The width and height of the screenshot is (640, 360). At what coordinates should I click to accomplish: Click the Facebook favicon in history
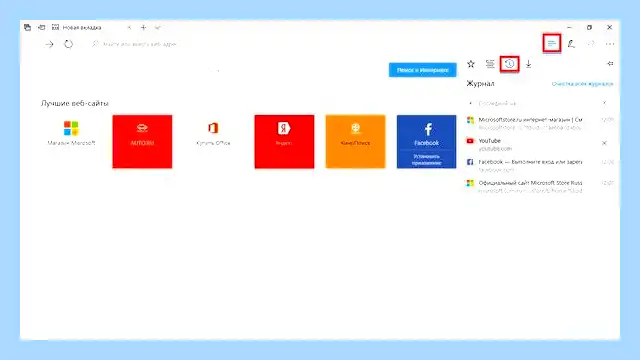coord(470,162)
